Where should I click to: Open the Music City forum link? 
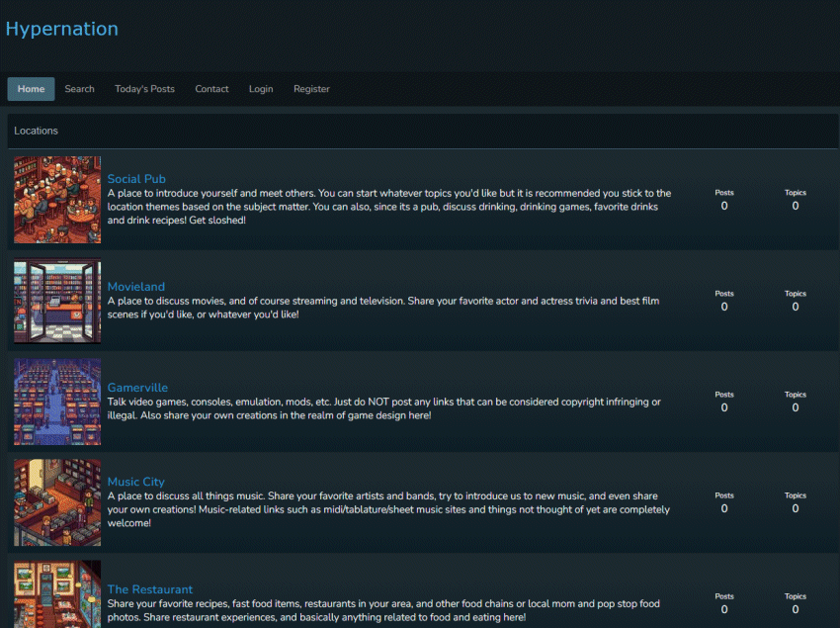click(x=136, y=482)
